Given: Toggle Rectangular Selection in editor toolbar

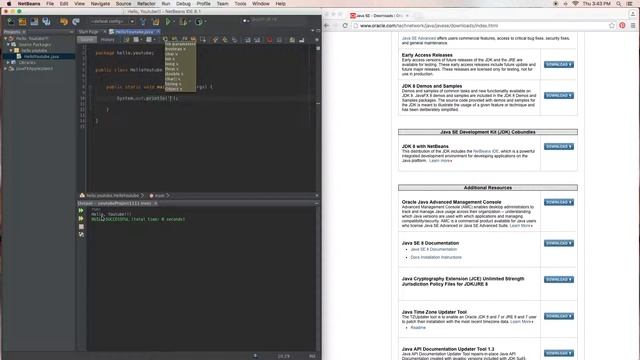Looking at the screenshot, I should [x=203, y=40].
